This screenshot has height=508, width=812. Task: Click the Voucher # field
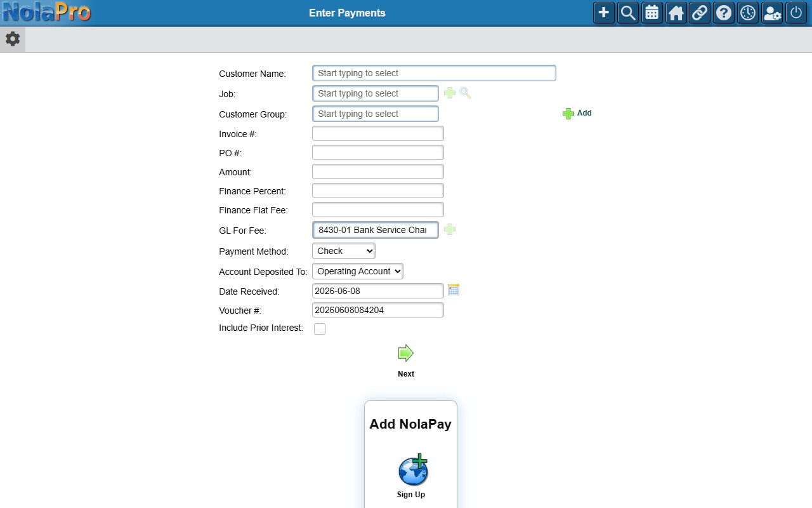point(378,310)
